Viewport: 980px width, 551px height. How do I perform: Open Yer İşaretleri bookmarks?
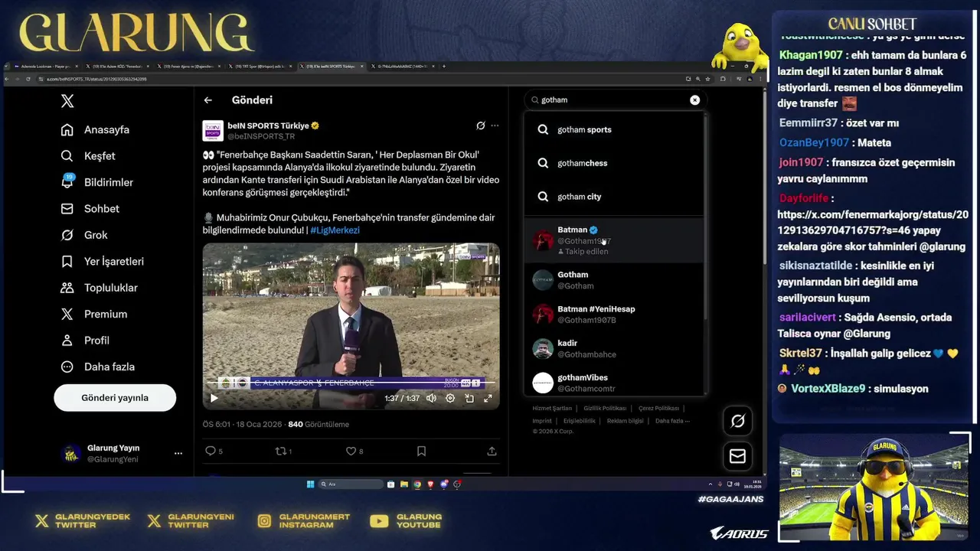point(103,262)
